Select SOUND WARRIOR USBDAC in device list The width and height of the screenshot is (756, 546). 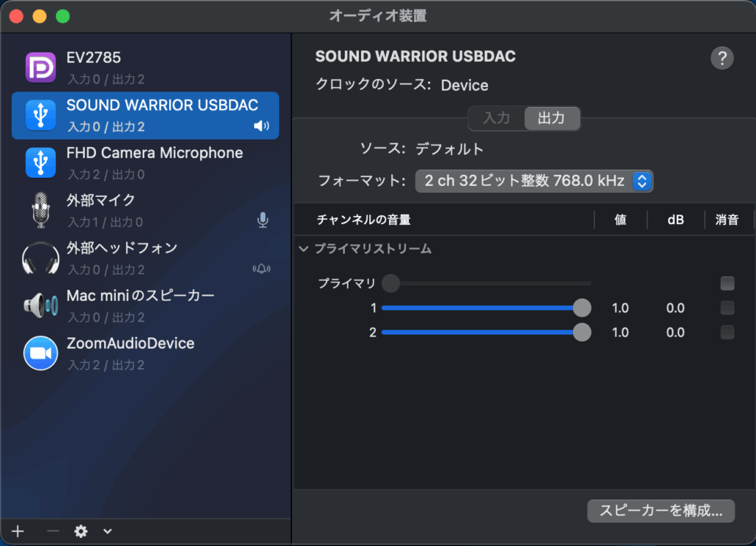point(145,115)
